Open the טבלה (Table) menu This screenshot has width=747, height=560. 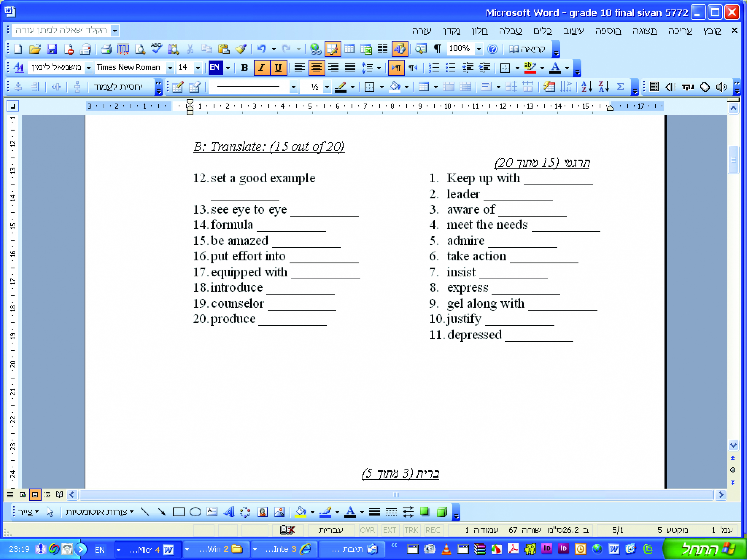[x=510, y=31]
